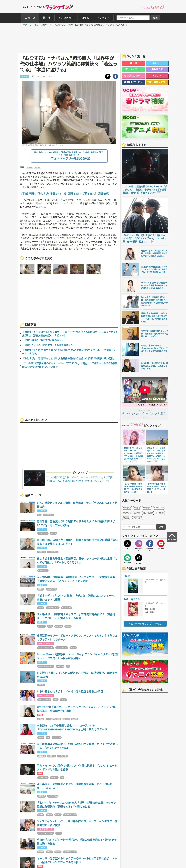
Task: Open 2025 冬アニメ特集 banner
Action: pyautogui.click(x=145, y=671)
